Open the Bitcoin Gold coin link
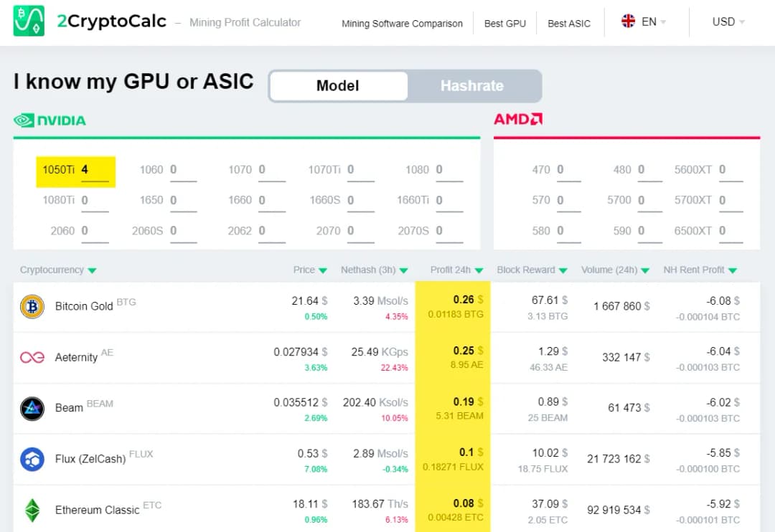Viewport: 775px width, 532px height. (x=84, y=306)
